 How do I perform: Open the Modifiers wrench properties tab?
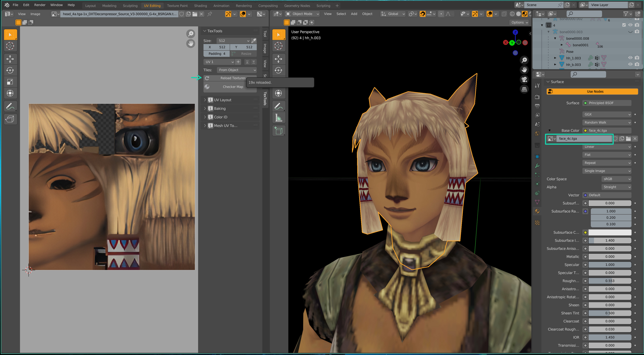click(537, 166)
